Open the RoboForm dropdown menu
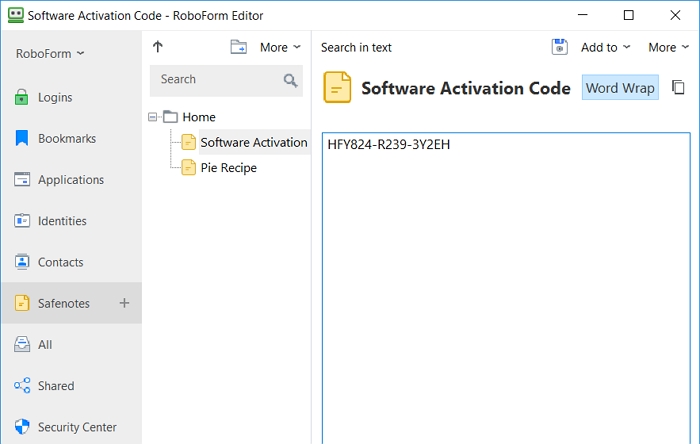 (x=50, y=54)
